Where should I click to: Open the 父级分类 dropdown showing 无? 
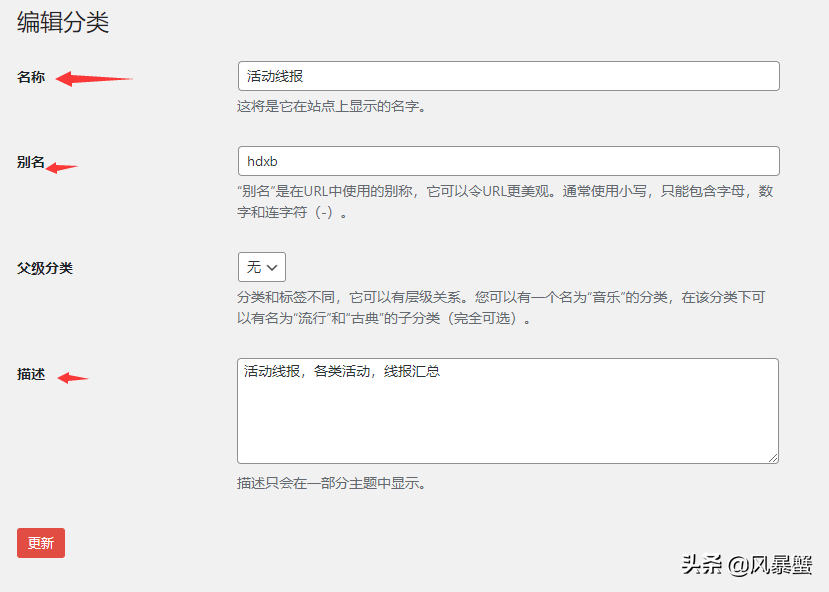(x=262, y=267)
